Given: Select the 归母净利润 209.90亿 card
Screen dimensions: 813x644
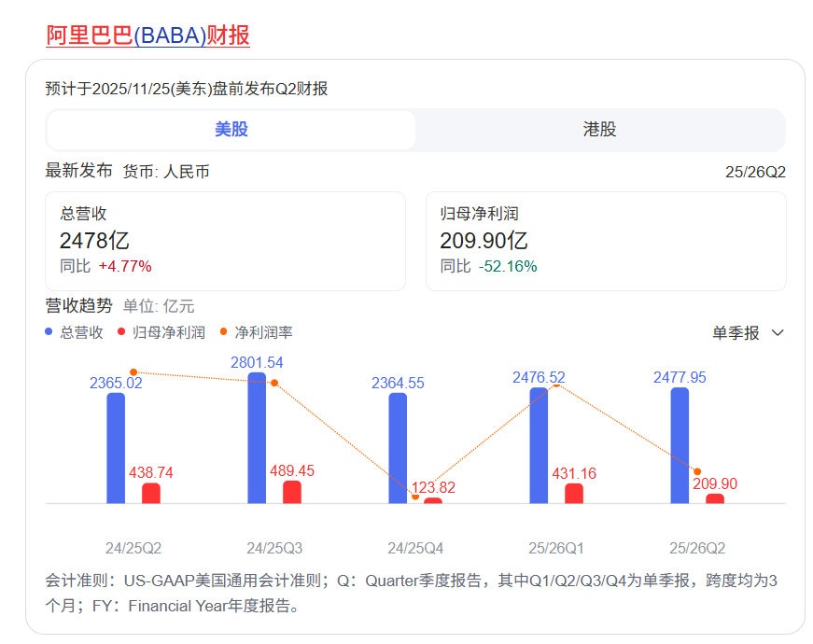Looking at the screenshot, I should pyautogui.click(x=606, y=241).
